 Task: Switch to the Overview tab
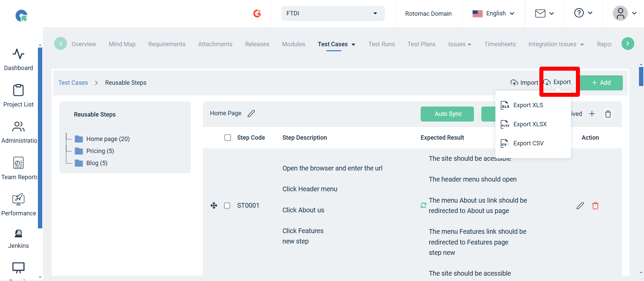[x=84, y=44]
